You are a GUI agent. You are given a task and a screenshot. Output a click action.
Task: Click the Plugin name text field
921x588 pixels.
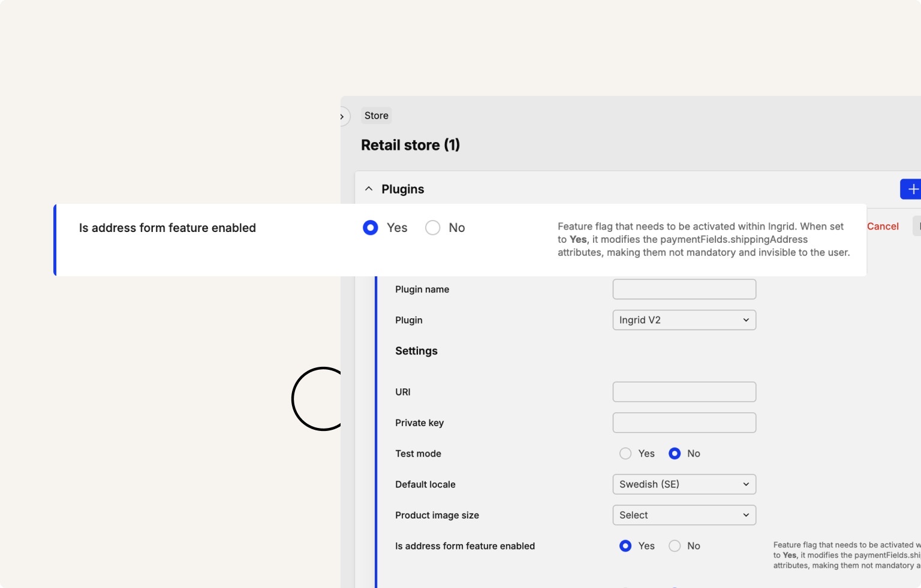tap(684, 290)
